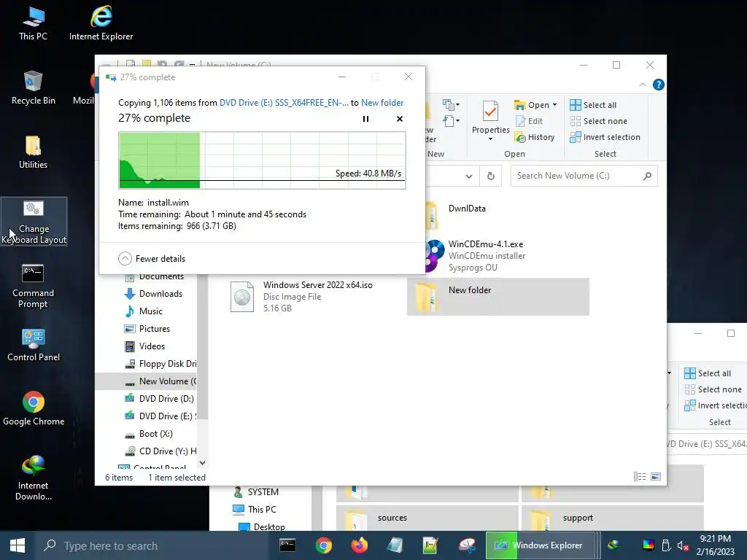Open the taskbar clock and date
The width and height of the screenshot is (747, 560).
coord(716,545)
